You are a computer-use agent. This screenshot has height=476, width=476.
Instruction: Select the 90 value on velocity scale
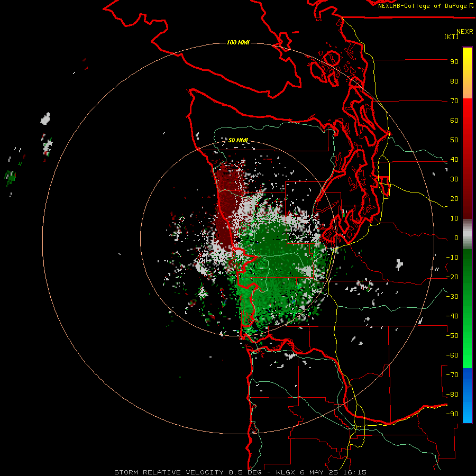[x=454, y=62]
